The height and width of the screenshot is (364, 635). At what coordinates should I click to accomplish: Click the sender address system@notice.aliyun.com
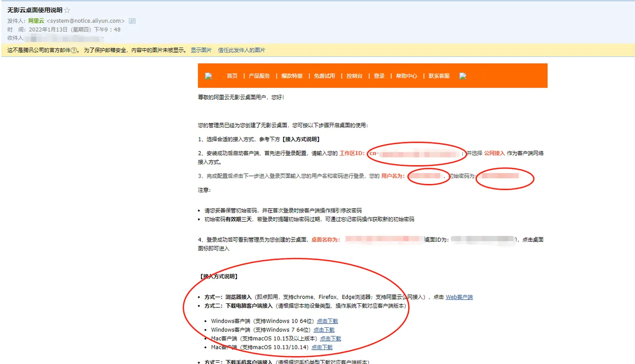(85, 21)
